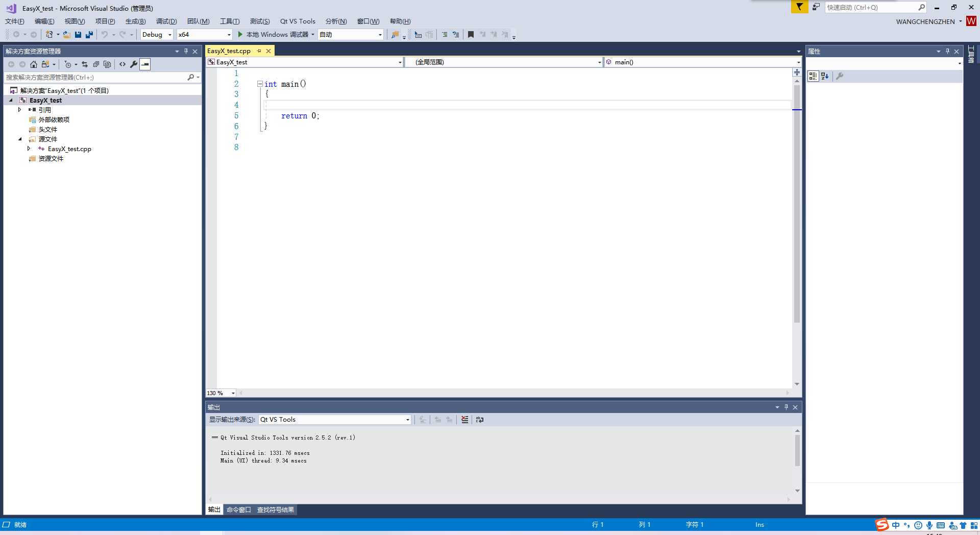This screenshot has width=980, height=535.
Task: Toggle word wrap in Output panel
Action: [479, 420]
